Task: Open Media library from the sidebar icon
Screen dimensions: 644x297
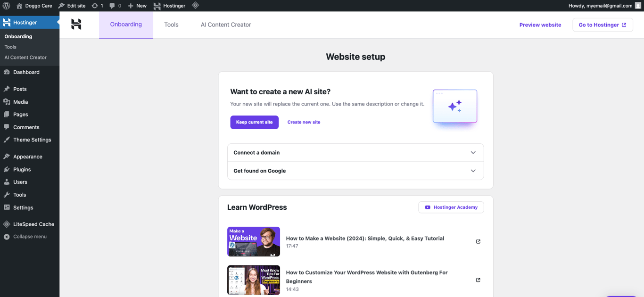Action: (x=7, y=102)
